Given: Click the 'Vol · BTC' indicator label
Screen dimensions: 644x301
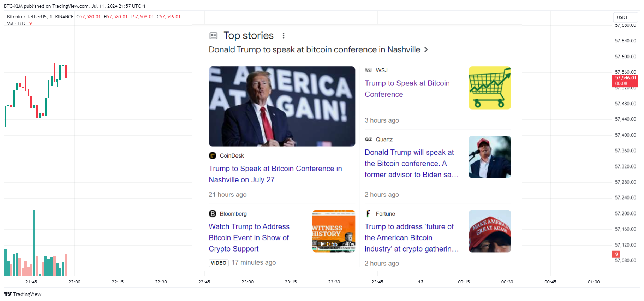Looking at the screenshot, I should pyautogui.click(x=17, y=23).
